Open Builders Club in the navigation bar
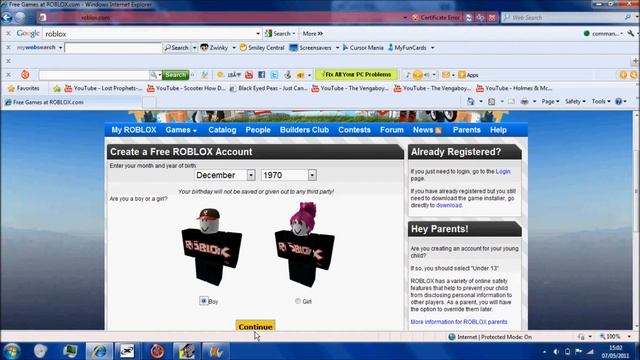Viewport: 640px width, 360px height. tap(304, 130)
